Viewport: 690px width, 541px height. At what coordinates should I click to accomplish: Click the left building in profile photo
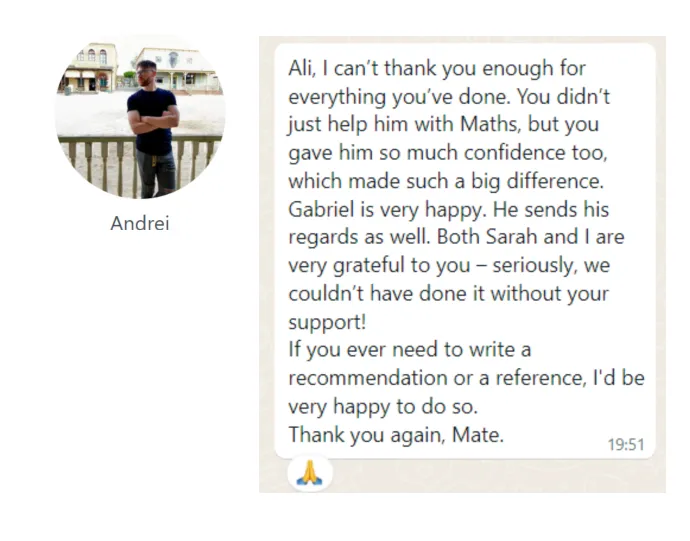click(x=91, y=68)
